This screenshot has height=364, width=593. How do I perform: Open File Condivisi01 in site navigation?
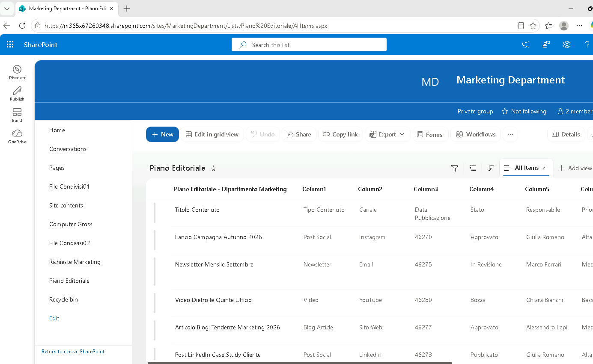coord(69,186)
